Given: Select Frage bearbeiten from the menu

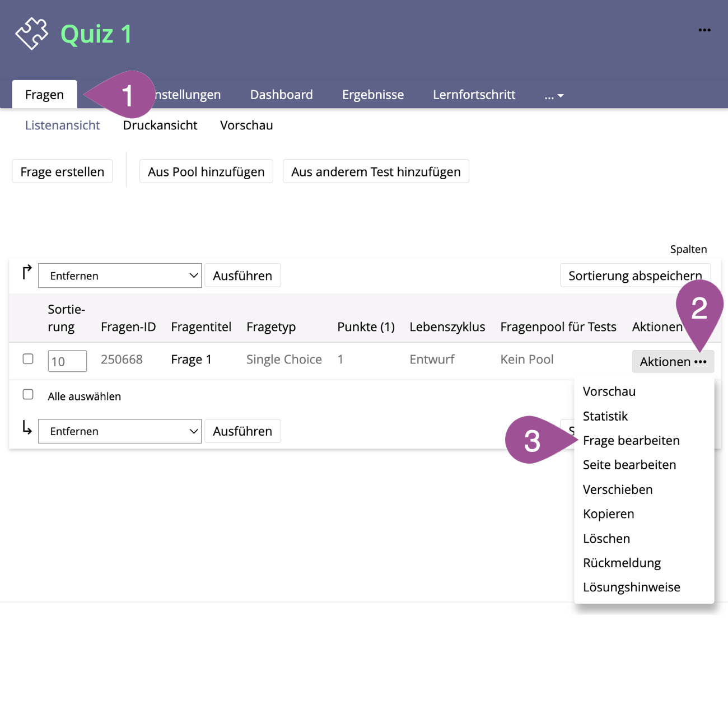Looking at the screenshot, I should 631,441.
